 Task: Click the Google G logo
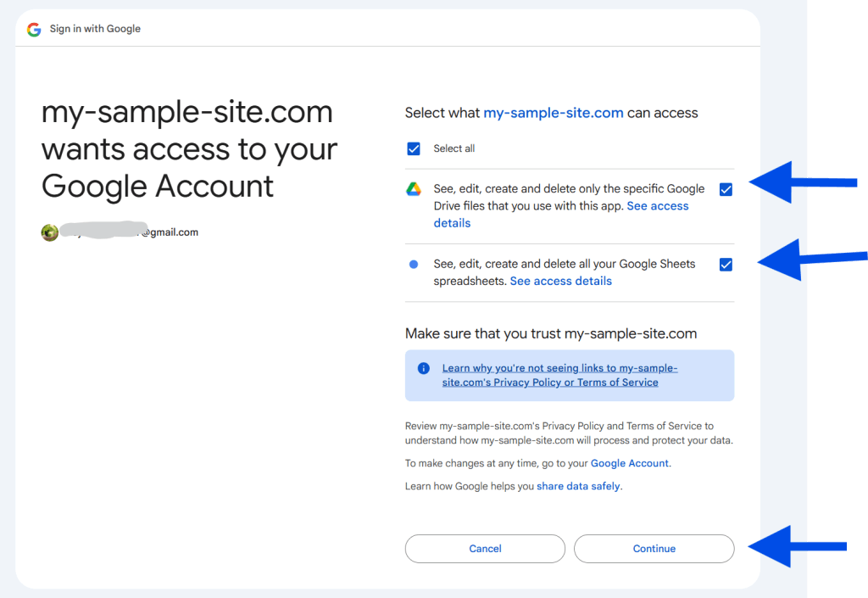(34, 30)
